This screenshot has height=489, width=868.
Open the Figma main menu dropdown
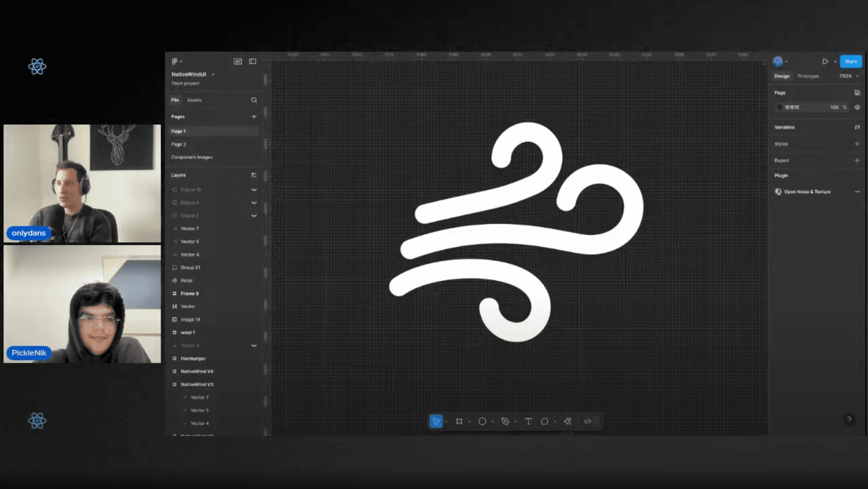[177, 61]
